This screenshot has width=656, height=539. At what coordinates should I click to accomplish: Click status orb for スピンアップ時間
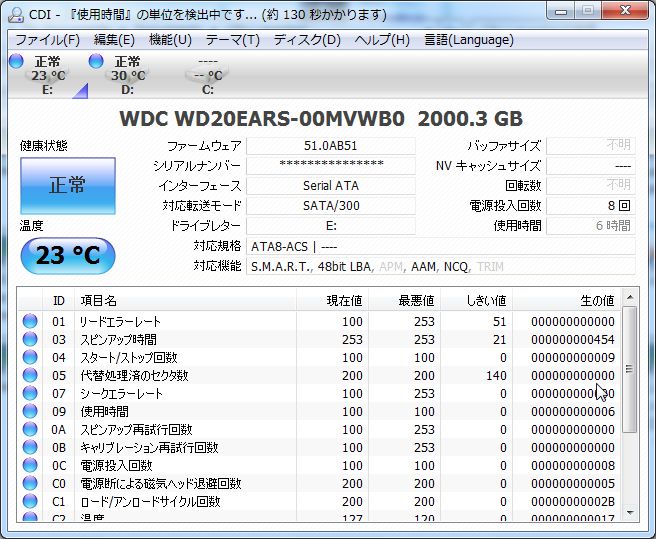pos(30,339)
